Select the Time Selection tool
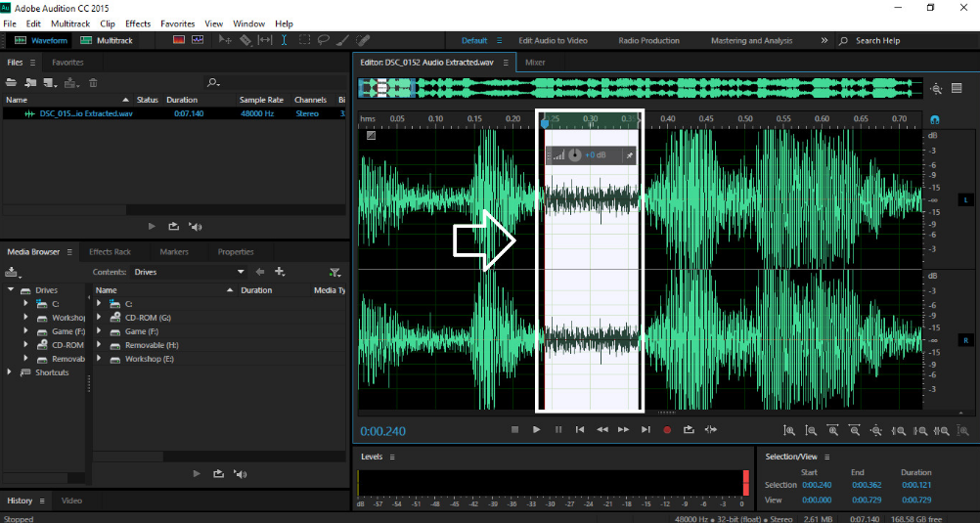 tap(285, 40)
